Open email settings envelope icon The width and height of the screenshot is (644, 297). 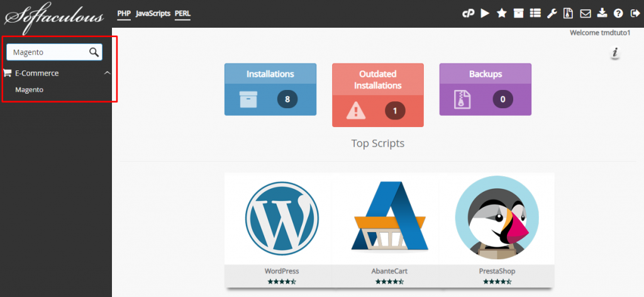pos(585,13)
